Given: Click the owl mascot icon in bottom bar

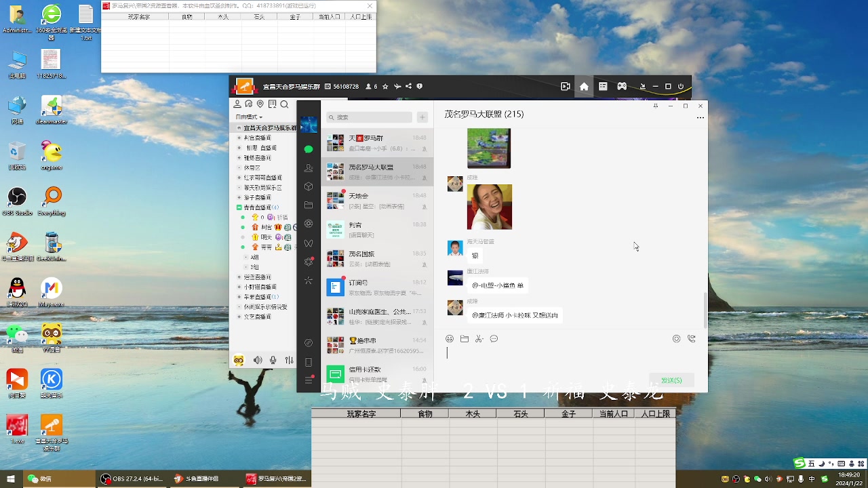Looking at the screenshot, I should tap(239, 361).
